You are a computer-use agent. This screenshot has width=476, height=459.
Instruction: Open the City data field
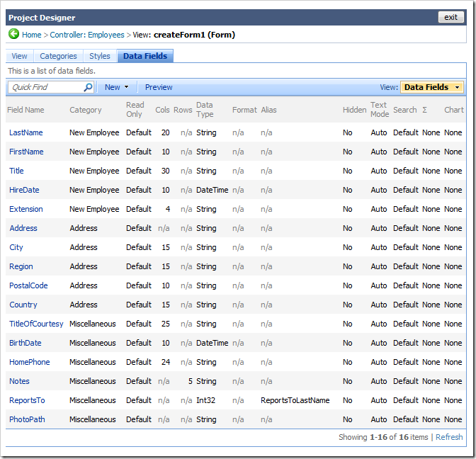pos(16,247)
